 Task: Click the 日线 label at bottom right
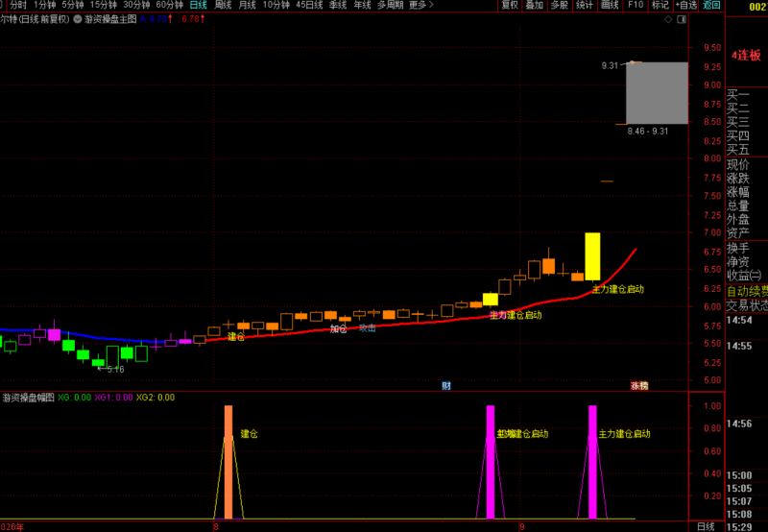(x=706, y=526)
